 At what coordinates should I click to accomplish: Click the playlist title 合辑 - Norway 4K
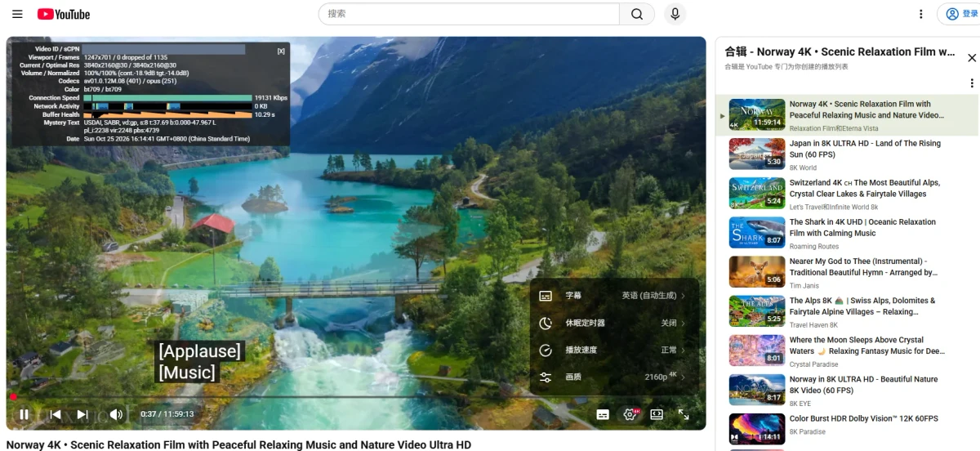(x=840, y=51)
